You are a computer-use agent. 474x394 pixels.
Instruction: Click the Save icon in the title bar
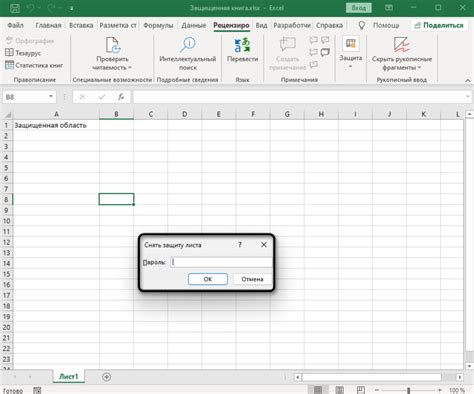coord(15,8)
